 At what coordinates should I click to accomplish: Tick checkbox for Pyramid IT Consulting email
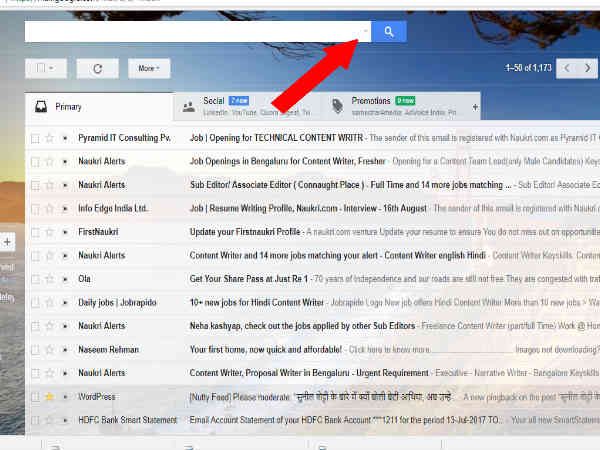[x=35, y=139]
